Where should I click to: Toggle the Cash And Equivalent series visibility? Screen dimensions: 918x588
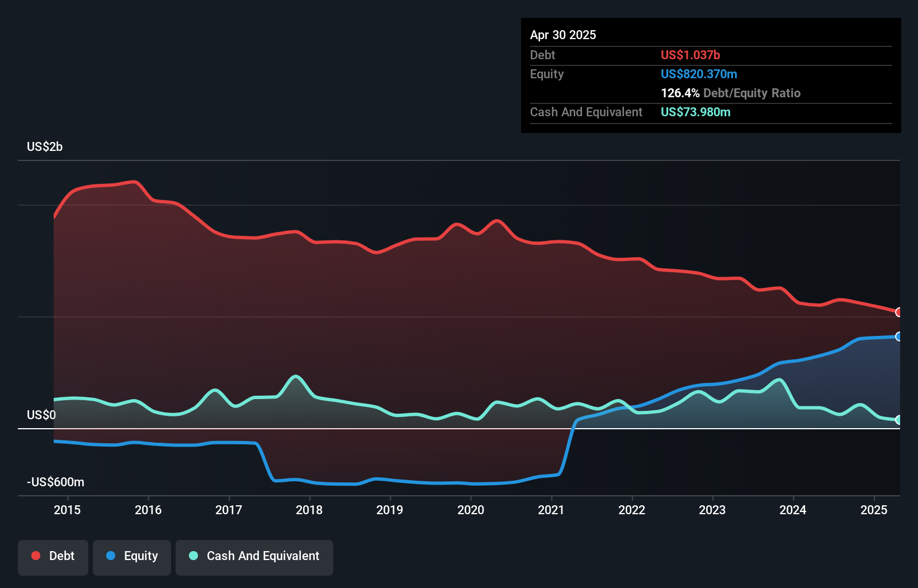[254, 556]
